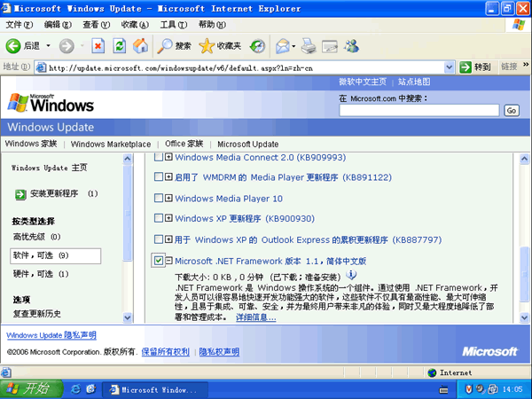This screenshot has height=399, width=532.
Task: Click the Windows Marketplace link
Action: 111,145
